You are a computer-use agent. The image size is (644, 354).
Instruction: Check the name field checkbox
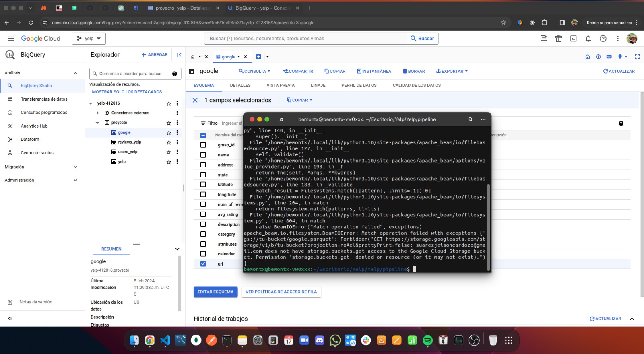(x=203, y=155)
